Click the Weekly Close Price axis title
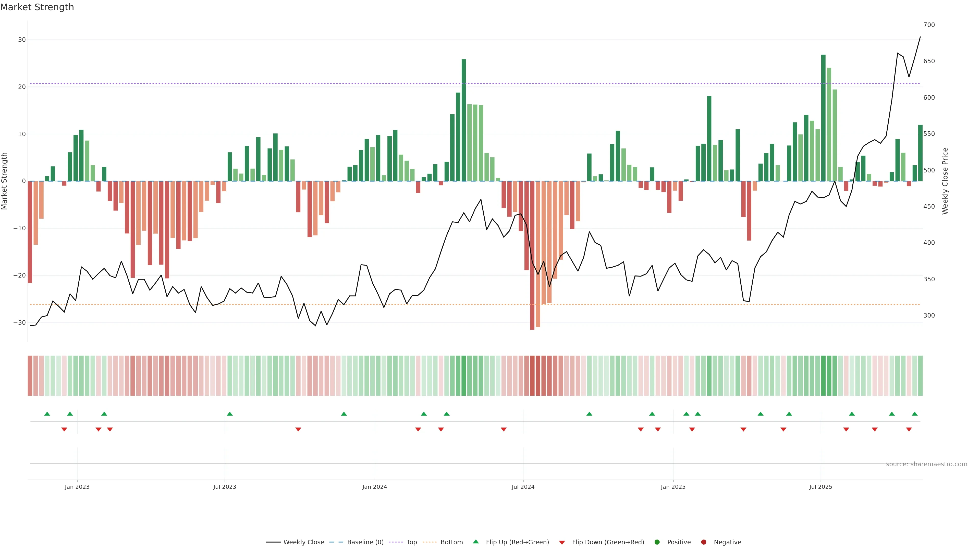This screenshot has height=551, width=980. (x=945, y=181)
